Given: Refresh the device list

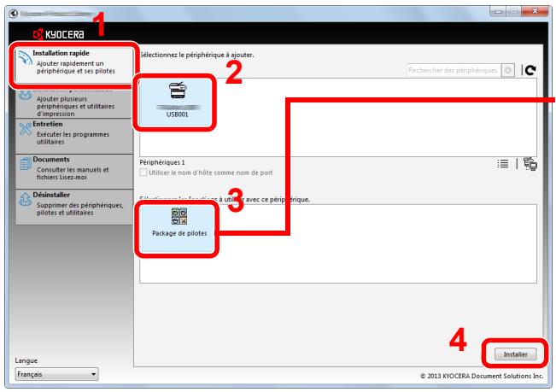Looking at the screenshot, I should tap(530, 70).
